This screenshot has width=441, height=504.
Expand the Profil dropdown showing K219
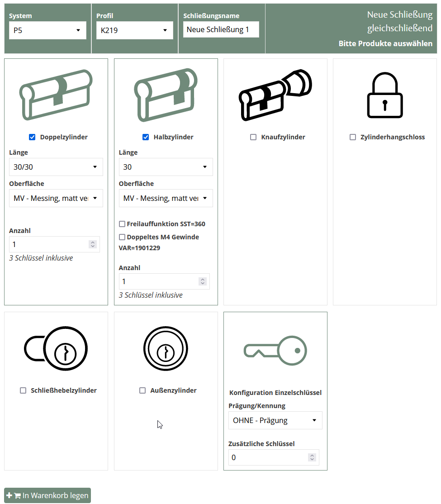pos(134,30)
